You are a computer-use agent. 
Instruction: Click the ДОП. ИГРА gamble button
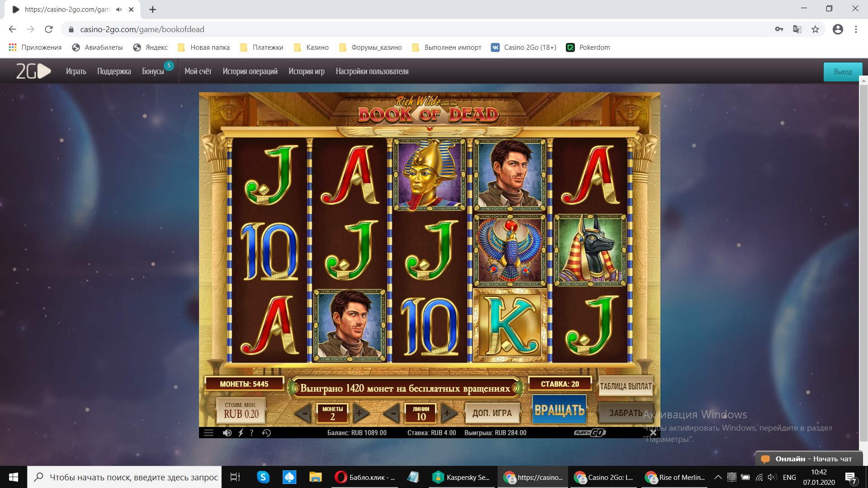click(x=492, y=413)
